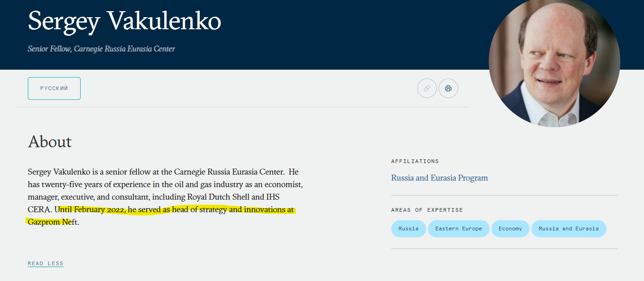Select the Eastern Europe expertise tag

(x=458, y=229)
